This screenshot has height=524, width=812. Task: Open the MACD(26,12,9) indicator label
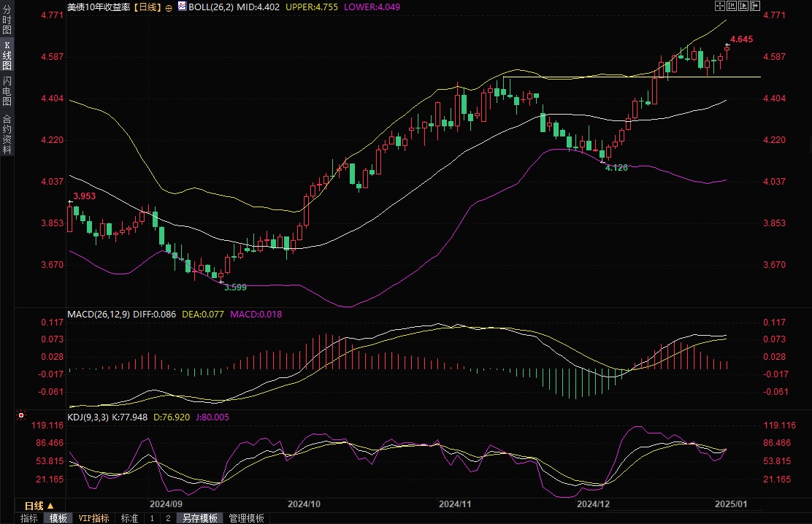click(99, 315)
